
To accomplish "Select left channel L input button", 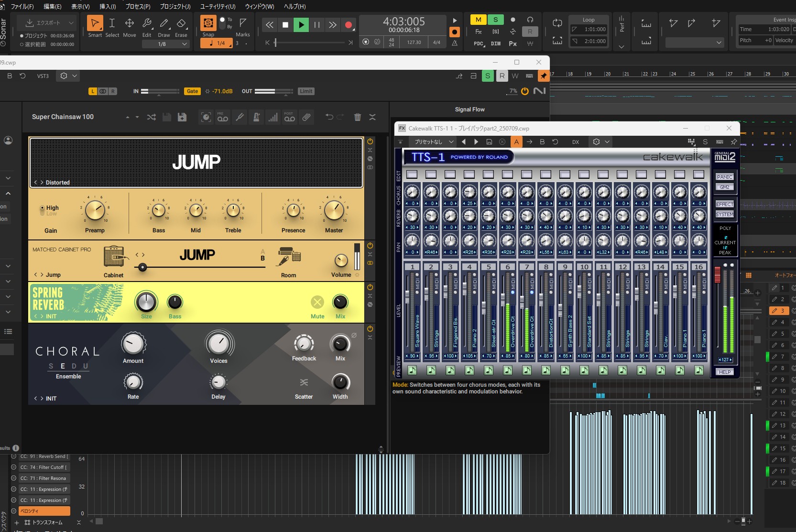I will (x=93, y=91).
